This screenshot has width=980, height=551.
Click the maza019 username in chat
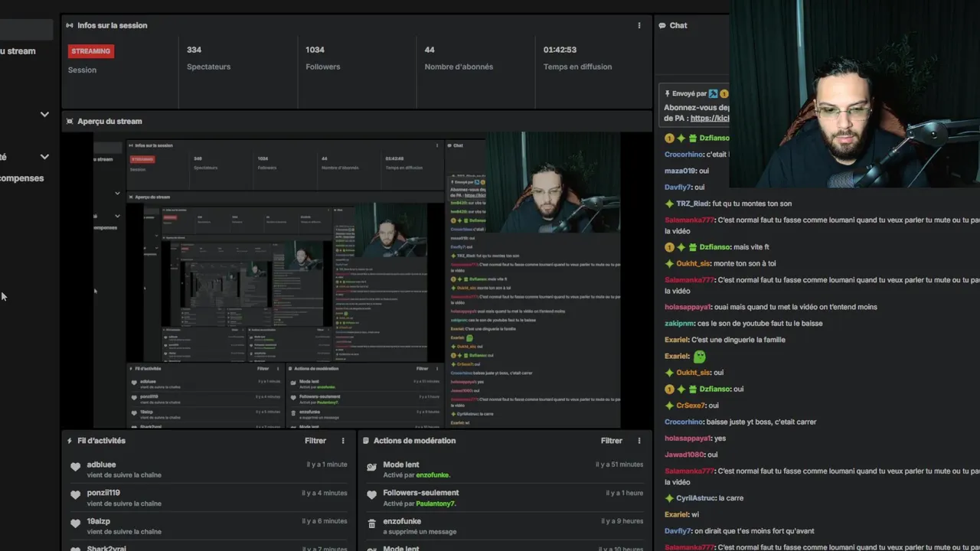680,171
